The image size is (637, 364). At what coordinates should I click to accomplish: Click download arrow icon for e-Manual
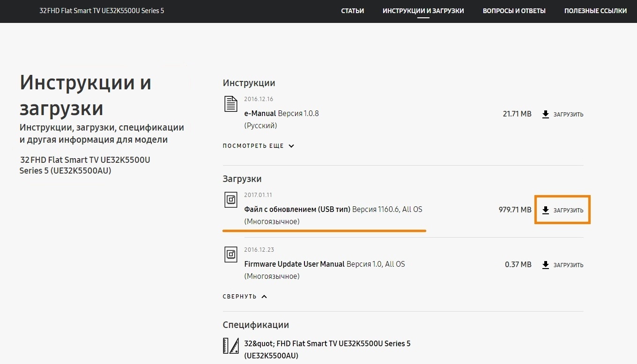(x=546, y=114)
